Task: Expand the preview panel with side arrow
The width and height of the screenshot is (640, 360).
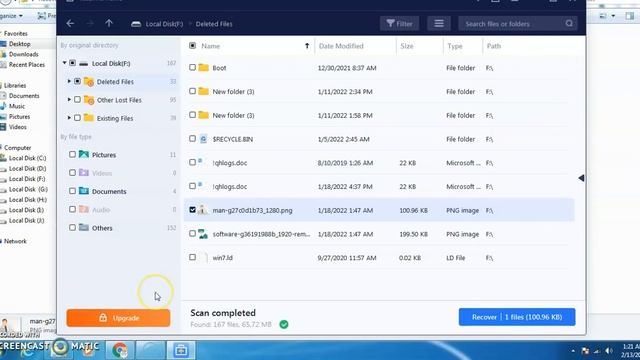Action: tap(581, 178)
